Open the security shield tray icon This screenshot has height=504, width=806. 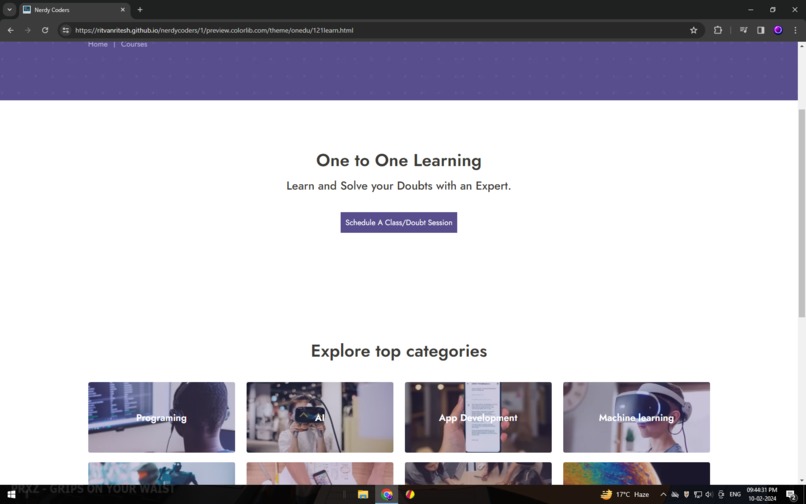(686, 495)
